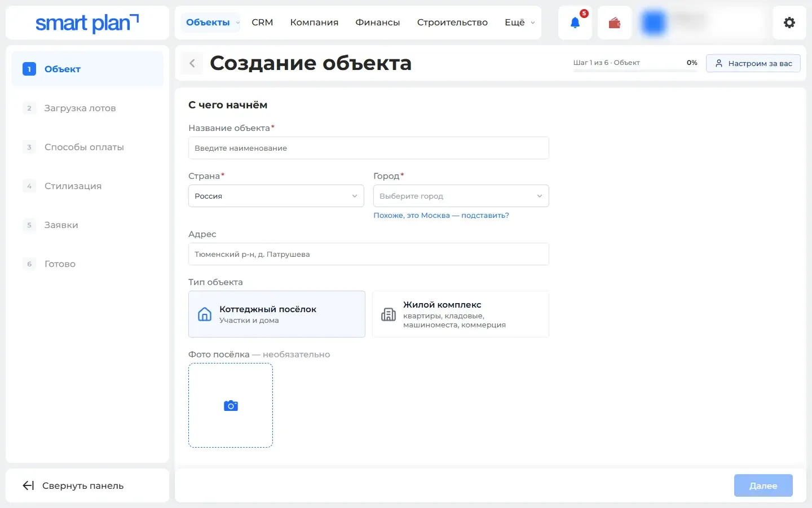
Task: Go to step 2 Загрузка лотов
Action: 87,108
